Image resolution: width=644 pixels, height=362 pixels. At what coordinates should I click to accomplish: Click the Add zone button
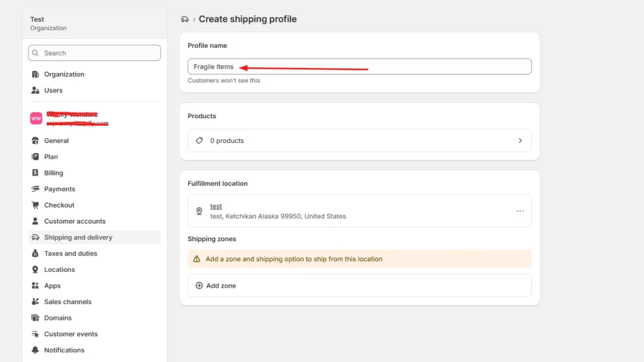point(359,286)
